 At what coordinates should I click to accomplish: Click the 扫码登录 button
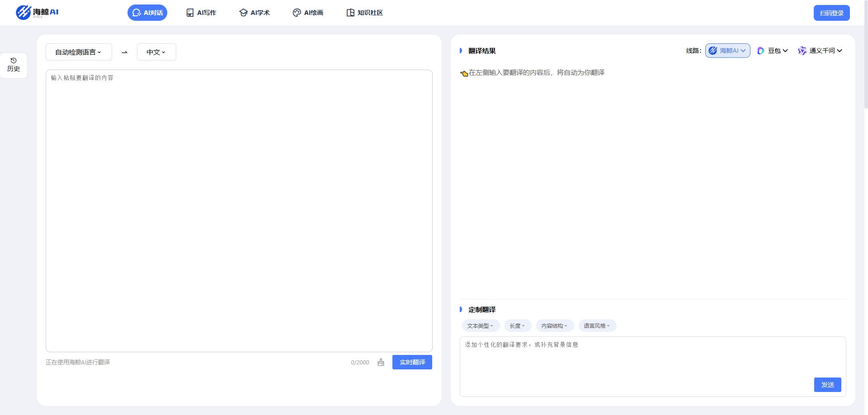(831, 13)
